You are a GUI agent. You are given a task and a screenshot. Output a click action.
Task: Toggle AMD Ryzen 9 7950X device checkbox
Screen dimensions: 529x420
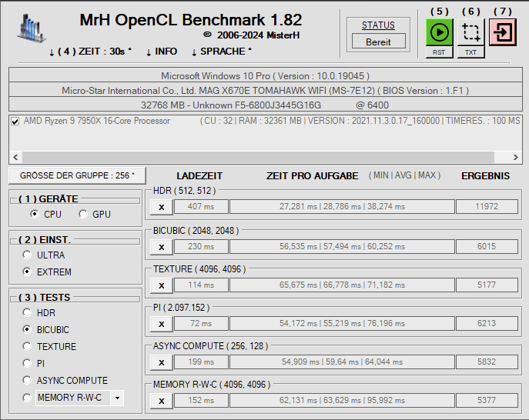coord(15,121)
